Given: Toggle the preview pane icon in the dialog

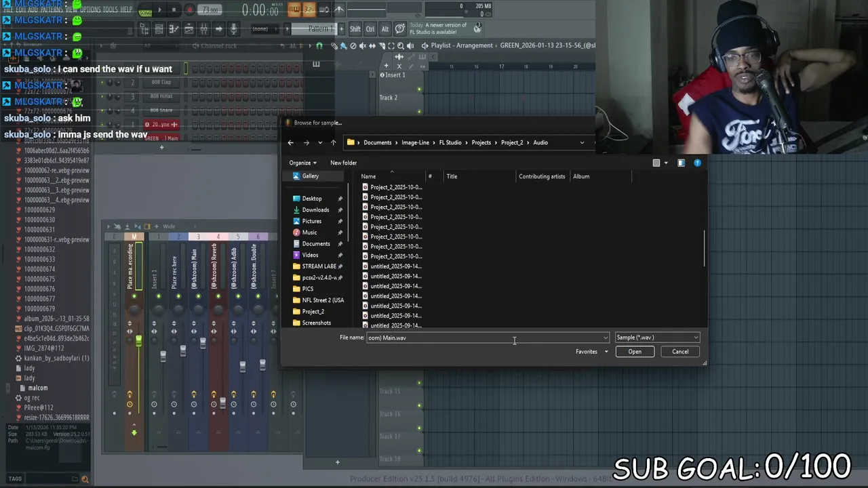Looking at the screenshot, I should tap(681, 163).
